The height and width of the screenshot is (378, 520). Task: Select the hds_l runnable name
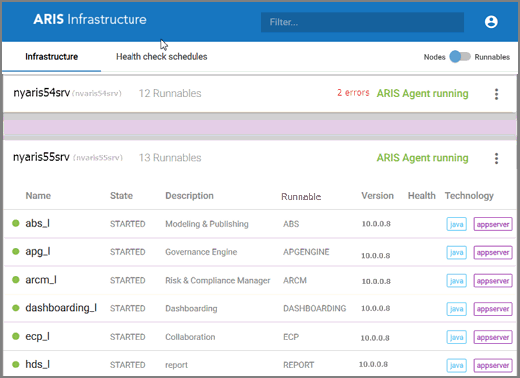click(x=38, y=364)
